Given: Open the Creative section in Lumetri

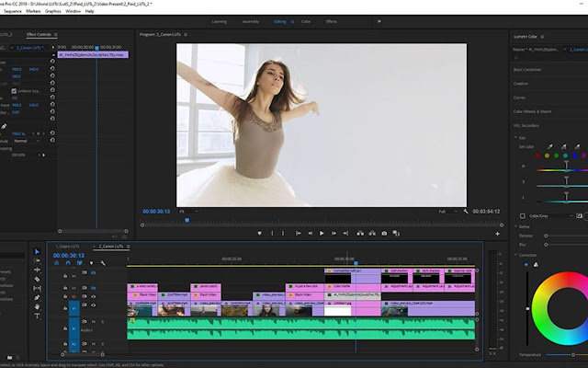Looking at the screenshot, I should [x=522, y=82].
